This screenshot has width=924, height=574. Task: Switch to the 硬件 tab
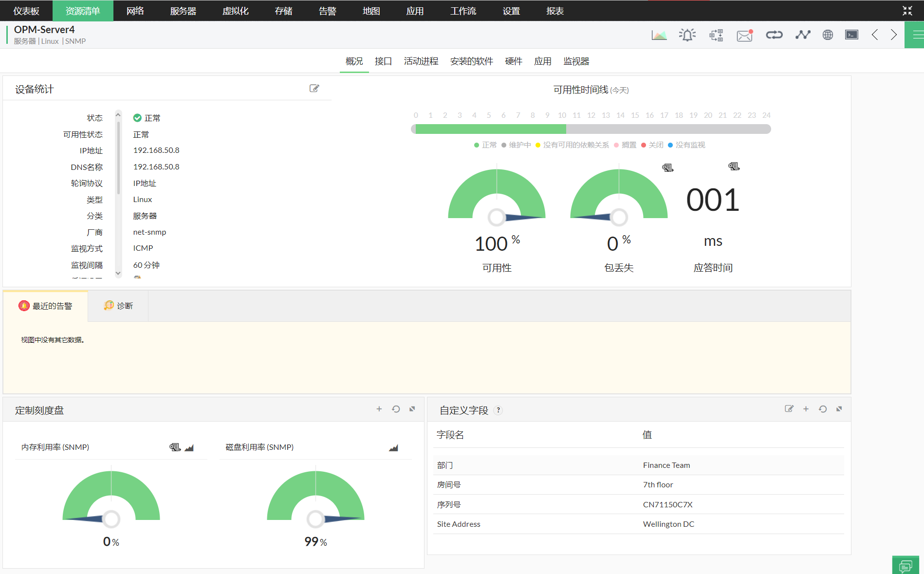(514, 61)
